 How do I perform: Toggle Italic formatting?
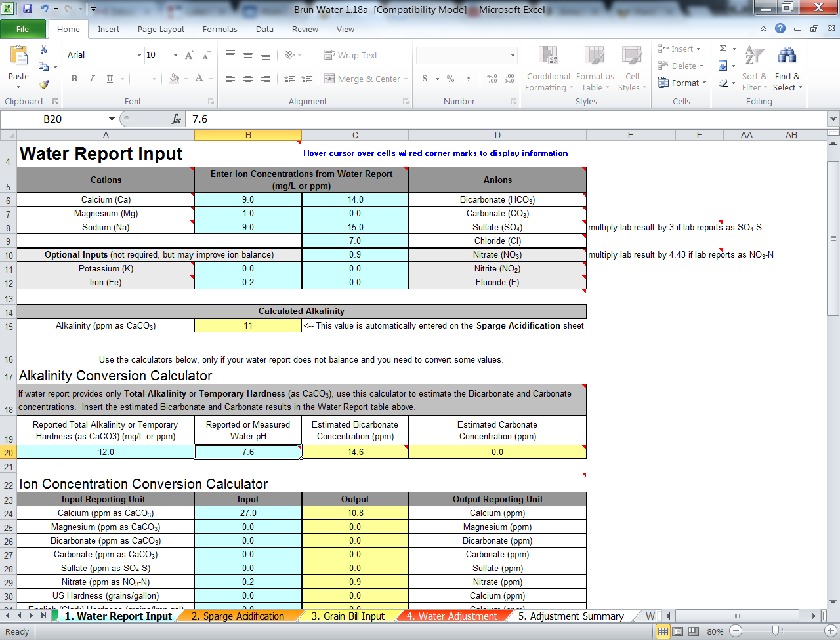[x=92, y=79]
